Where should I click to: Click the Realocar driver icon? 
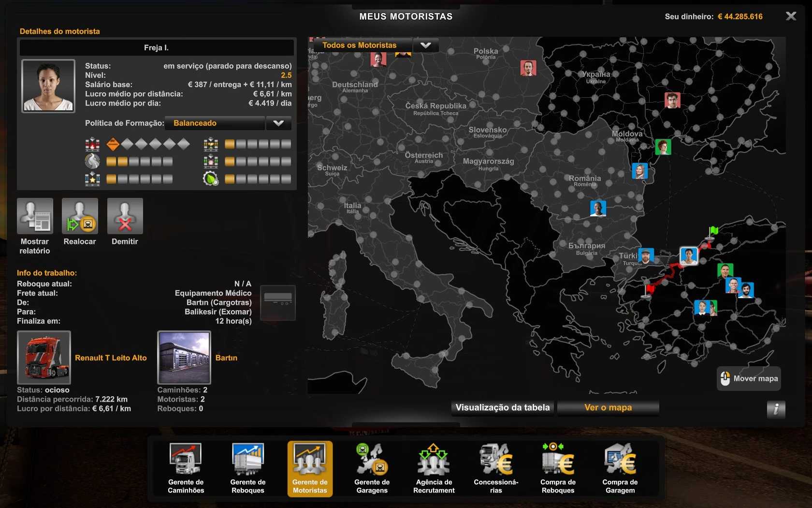pyautogui.click(x=80, y=217)
